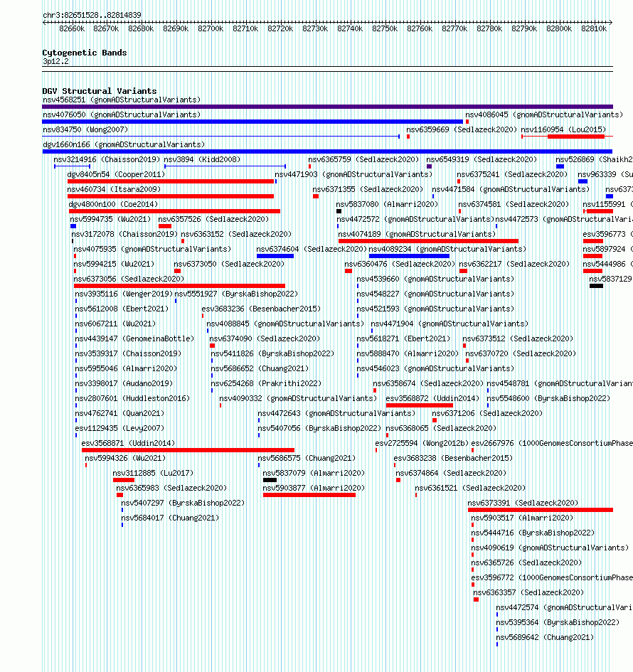633x672 pixels.
Task: Open nsv6373391 (Sedlazeck2020) label
Action: [523, 503]
